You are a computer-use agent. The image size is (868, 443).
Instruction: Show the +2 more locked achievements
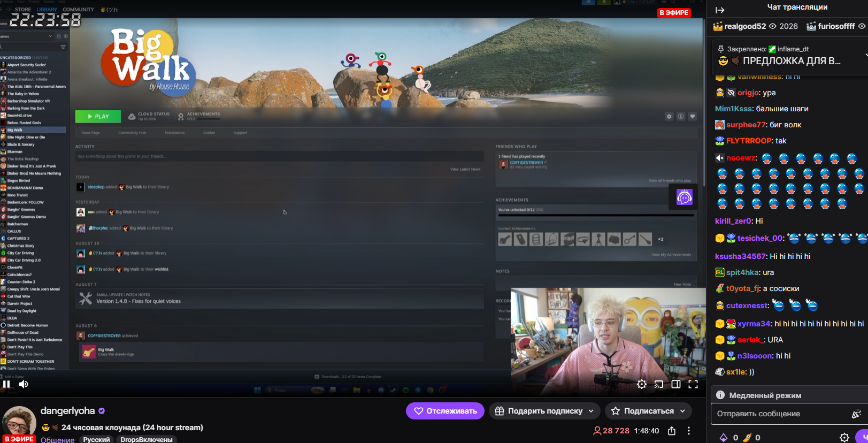(x=660, y=240)
